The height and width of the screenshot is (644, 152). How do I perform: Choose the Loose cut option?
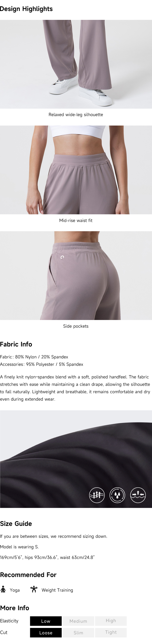[46, 633]
